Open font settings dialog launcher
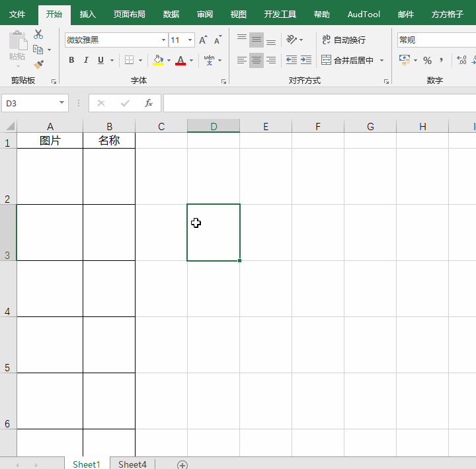This screenshot has height=469, width=476. 223,81
